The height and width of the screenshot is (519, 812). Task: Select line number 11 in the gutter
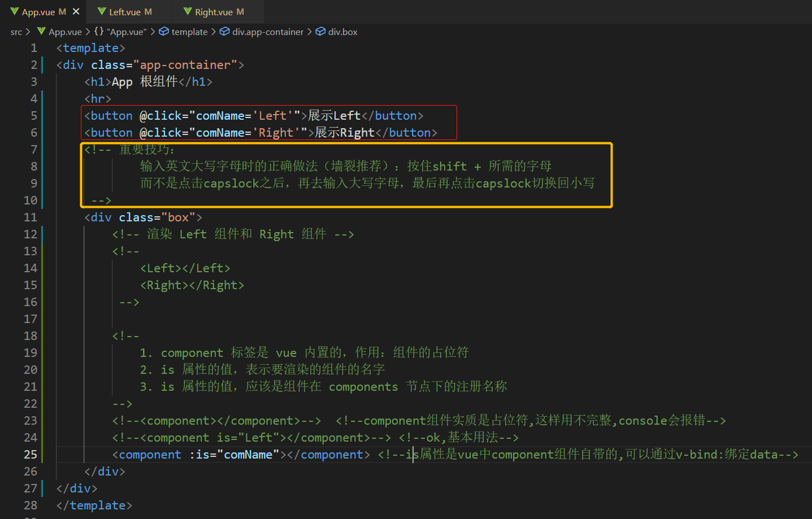coord(31,217)
